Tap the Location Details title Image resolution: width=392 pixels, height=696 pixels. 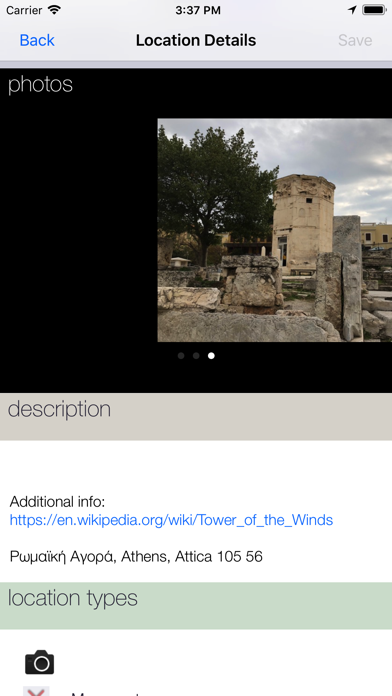(196, 40)
